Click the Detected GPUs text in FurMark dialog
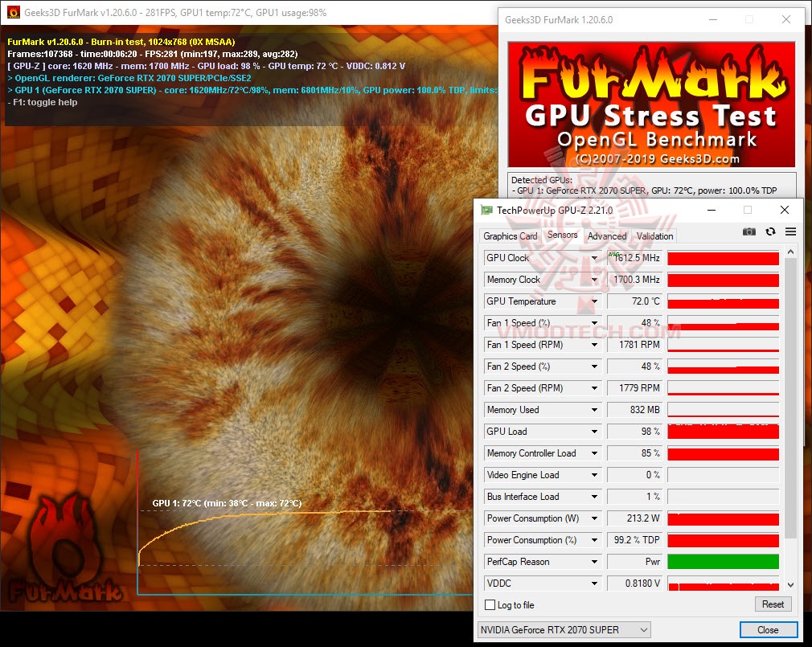This screenshot has height=647, width=812. (x=542, y=180)
